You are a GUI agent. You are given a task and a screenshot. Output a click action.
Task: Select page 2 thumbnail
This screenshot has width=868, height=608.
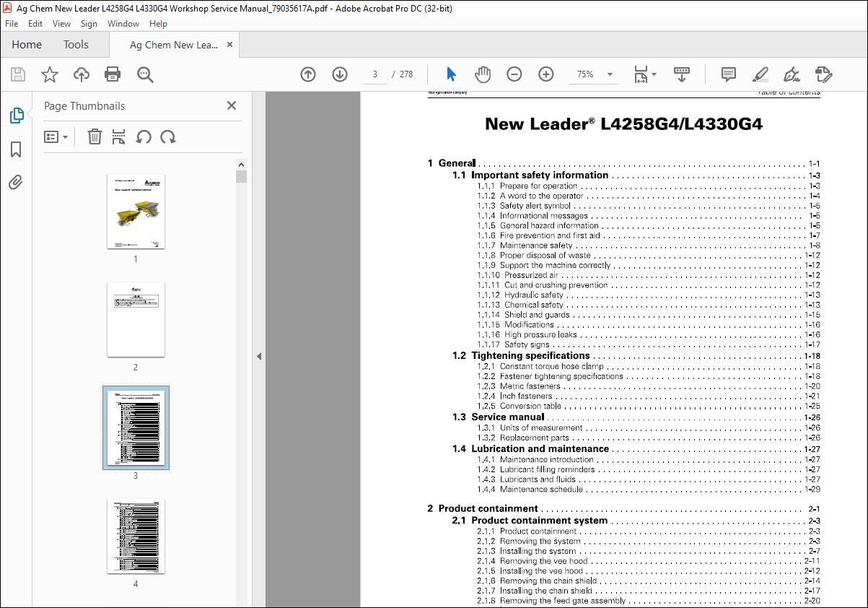click(136, 320)
